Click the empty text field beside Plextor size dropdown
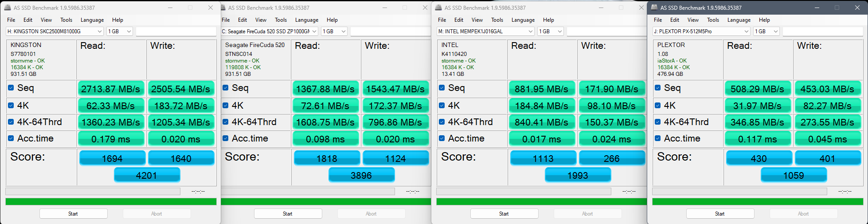This screenshot has height=224, width=868. tap(822, 31)
